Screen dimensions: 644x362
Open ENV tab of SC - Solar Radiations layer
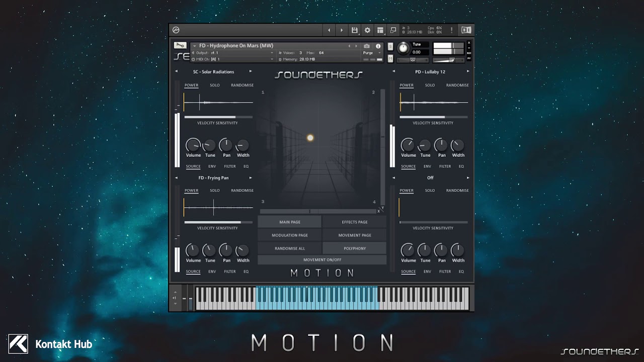point(212,166)
